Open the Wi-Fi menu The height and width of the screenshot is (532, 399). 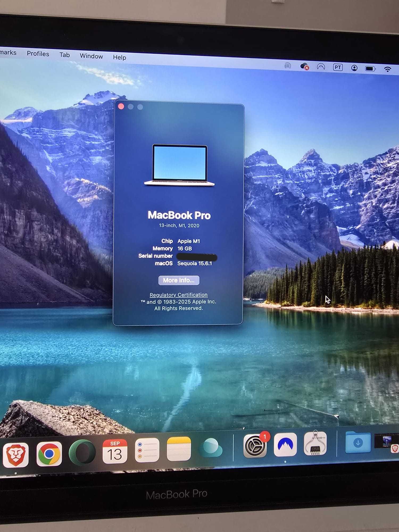[x=388, y=69]
